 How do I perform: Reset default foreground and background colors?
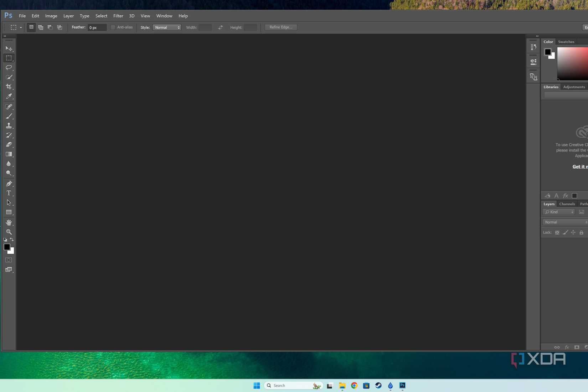pos(5,240)
